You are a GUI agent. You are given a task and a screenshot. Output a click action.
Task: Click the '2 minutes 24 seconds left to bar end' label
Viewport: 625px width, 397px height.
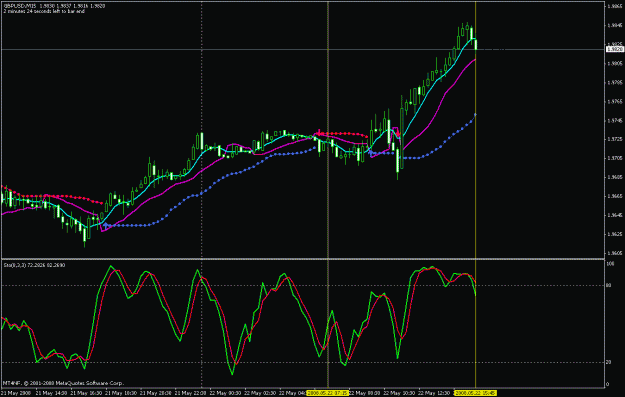click(x=44, y=11)
